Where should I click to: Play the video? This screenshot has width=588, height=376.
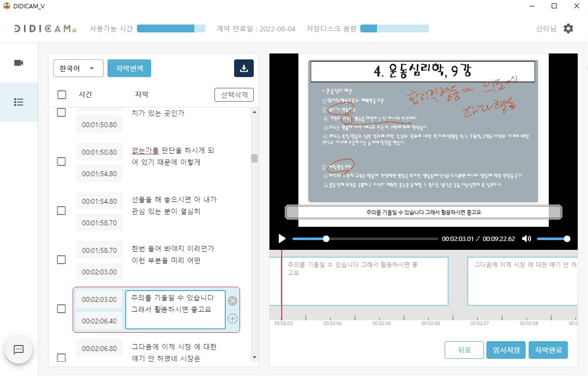click(x=282, y=239)
